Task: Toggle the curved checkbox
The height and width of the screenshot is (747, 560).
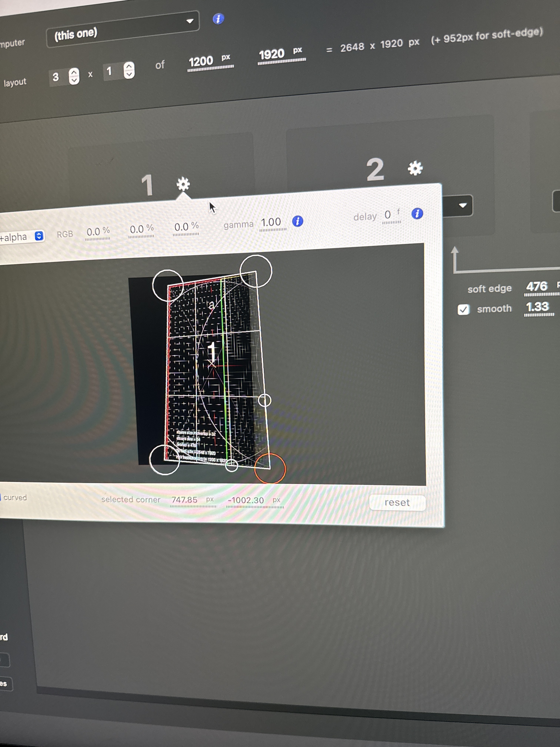Action: tap(1, 497)
